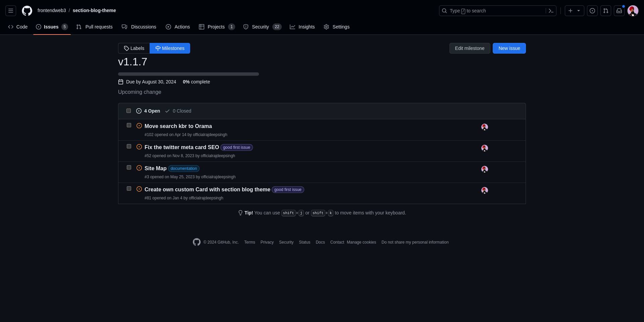
Task: Click the milestone progress bar
Action: click(189, 74)
